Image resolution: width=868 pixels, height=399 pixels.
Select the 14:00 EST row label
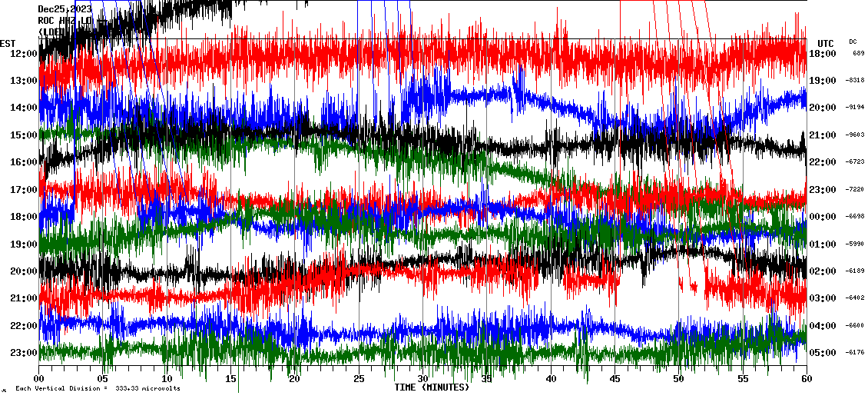point(24,108)
